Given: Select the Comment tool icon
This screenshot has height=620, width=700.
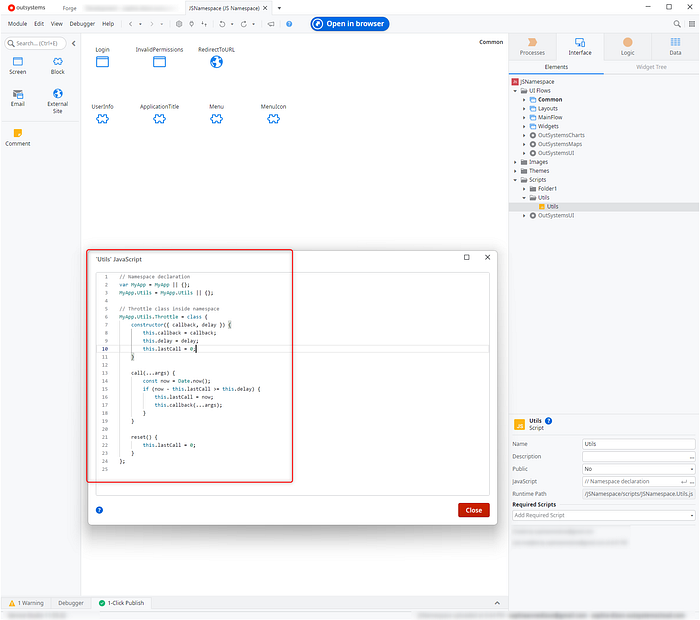Looking at the screenshot, I should tap(18, 136).
